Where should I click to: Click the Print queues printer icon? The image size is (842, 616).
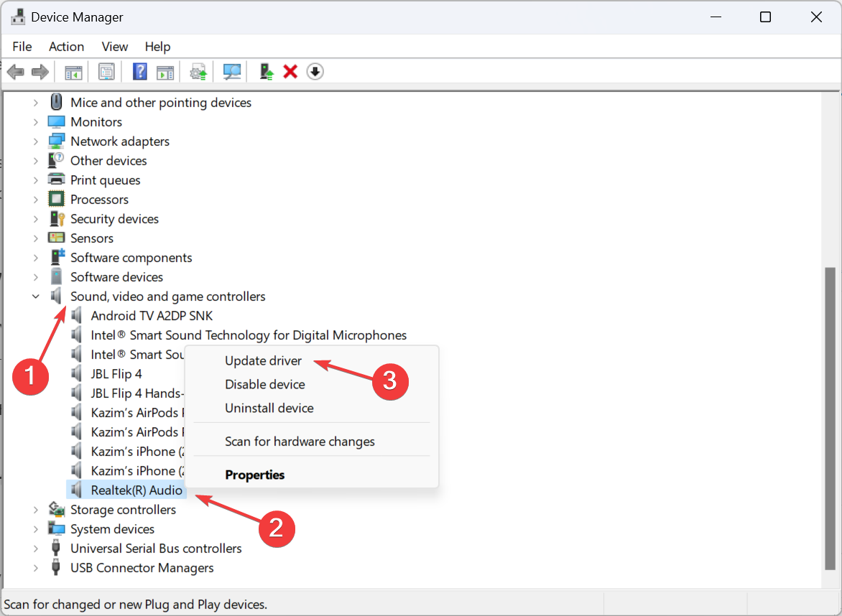click(56, 179)
